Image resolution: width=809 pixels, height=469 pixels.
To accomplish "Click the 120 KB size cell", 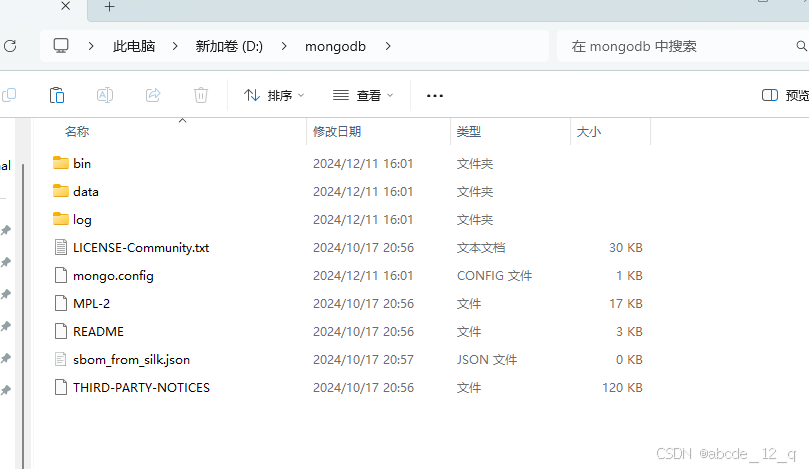I will [622, 387].
